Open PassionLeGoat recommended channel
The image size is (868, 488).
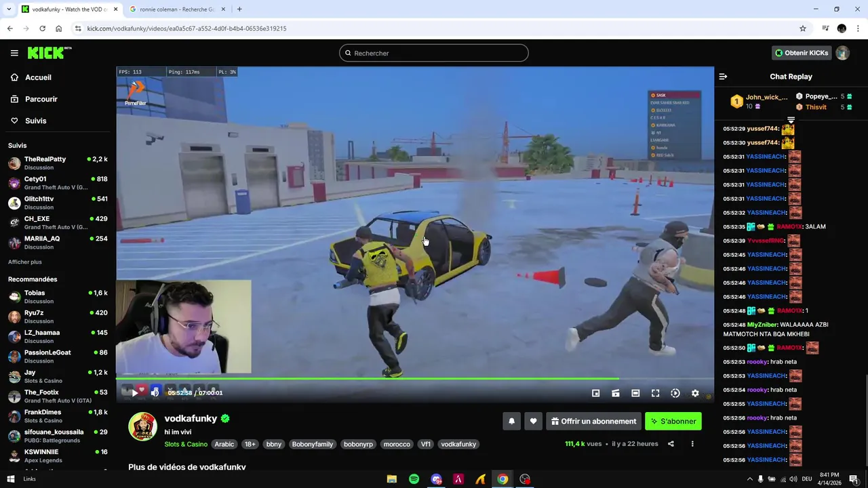click(x=58, y=356)
